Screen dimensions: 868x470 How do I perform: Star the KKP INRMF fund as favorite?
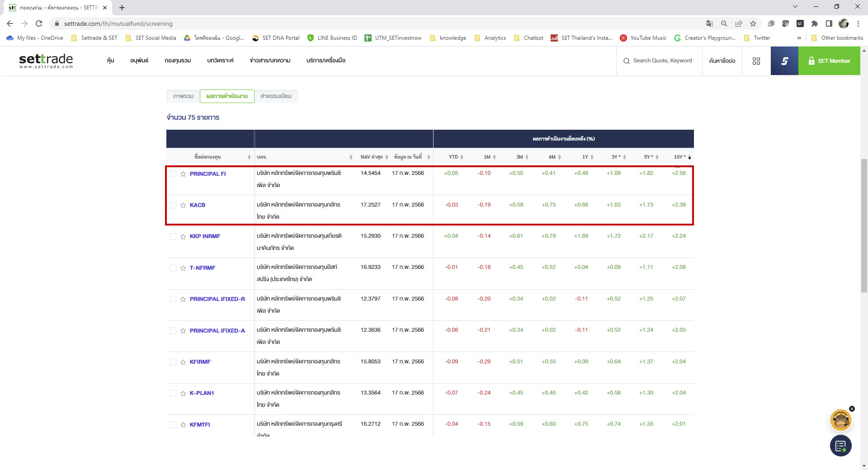183,237
